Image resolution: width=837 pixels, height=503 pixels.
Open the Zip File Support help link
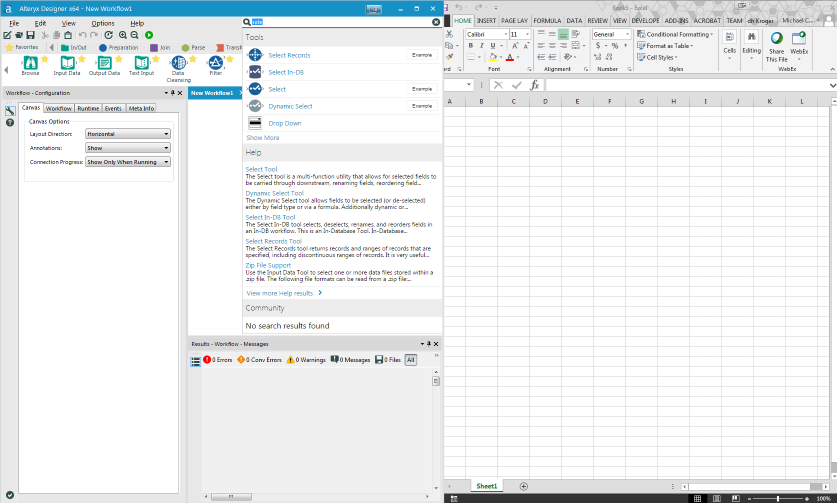tap(268, 265)
